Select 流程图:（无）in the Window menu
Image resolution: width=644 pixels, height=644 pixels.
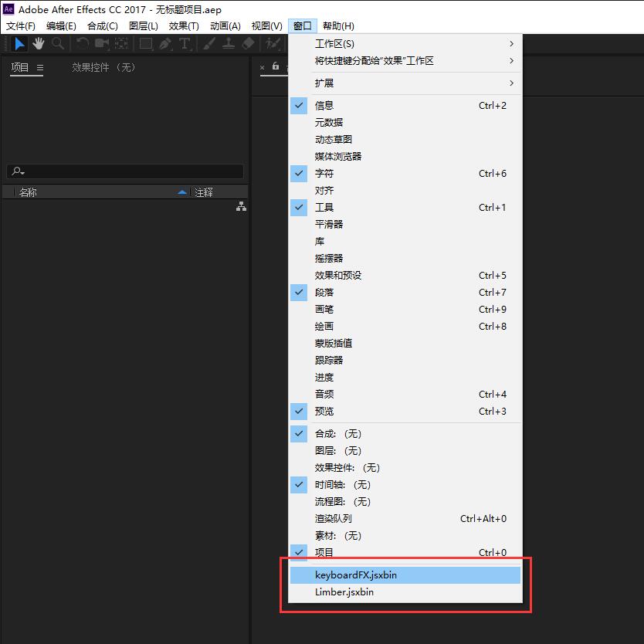point(405,501)
